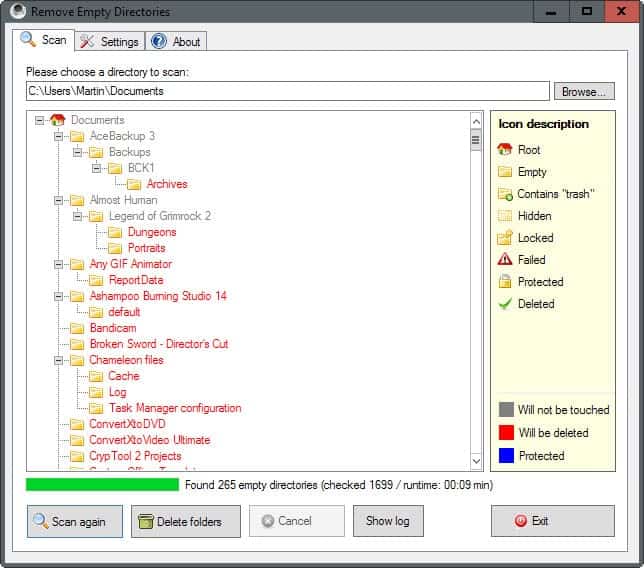The height and width of the screenshot is (568, 644).
Task: Click the Contains trash legend icon
Action: tap(505, 194)
